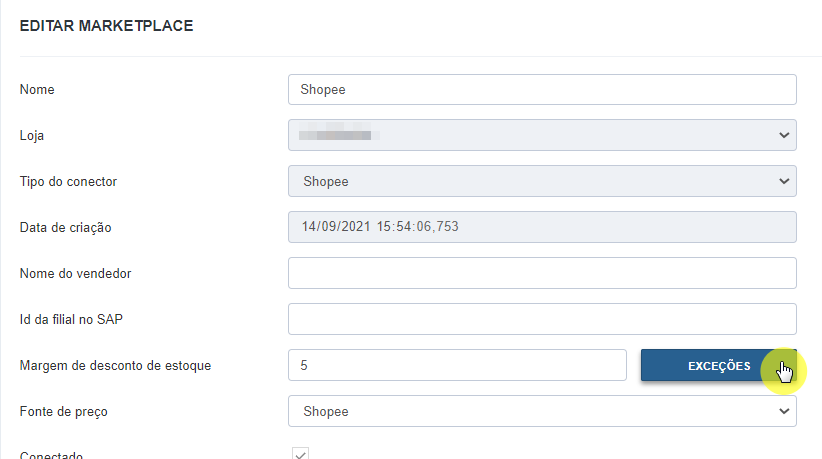Image resolution: width=822 pixels, height=459 pixels.
Task: Click the Margem de desconto de estoque label
Action: coord(115,366)
